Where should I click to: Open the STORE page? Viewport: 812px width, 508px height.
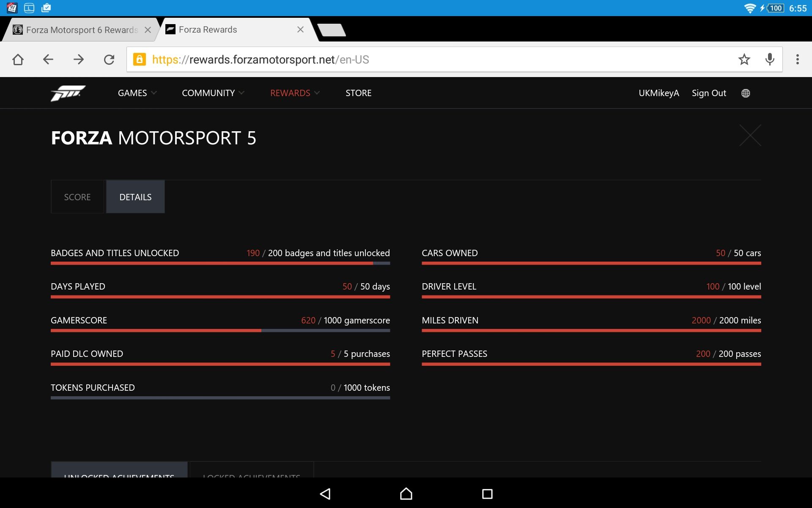click(359, 93)
